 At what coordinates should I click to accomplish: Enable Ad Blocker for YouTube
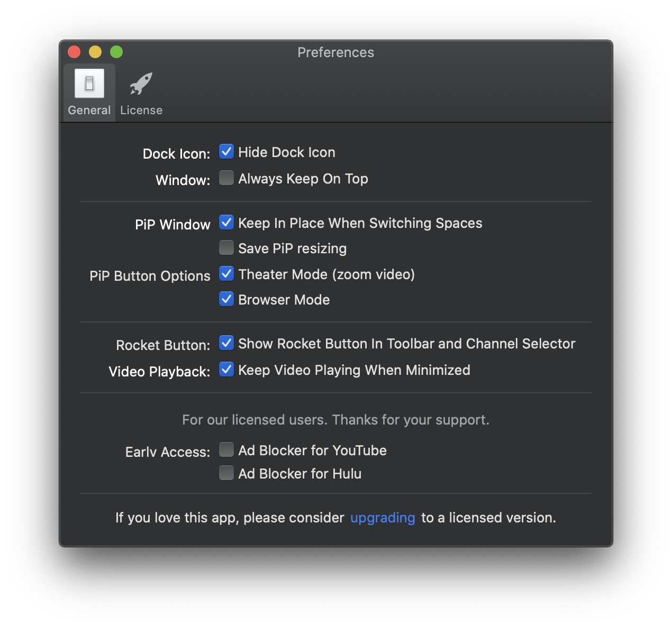[226, 449]
